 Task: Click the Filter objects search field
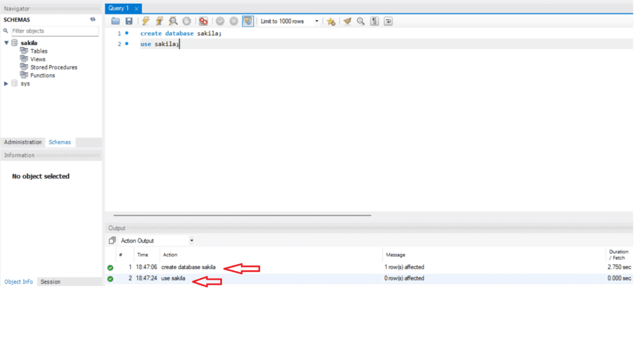click(55, 31)
